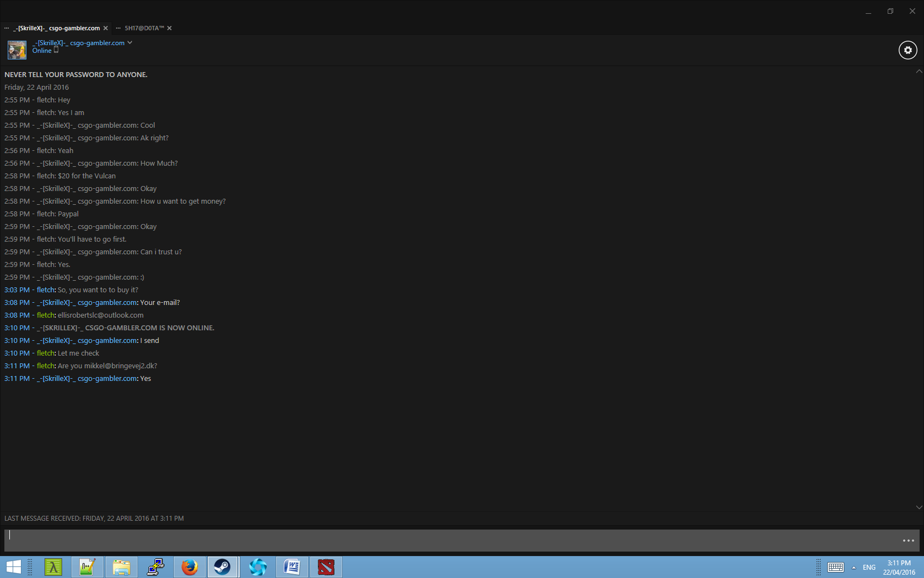Open the PuTTY taskbar icon
This screenshot has width=924, height=578.
pyautogui.click(x=156, y=567)
